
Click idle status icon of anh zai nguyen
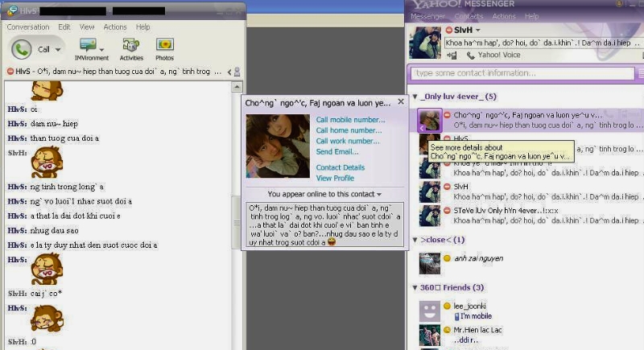click(448, 258)
